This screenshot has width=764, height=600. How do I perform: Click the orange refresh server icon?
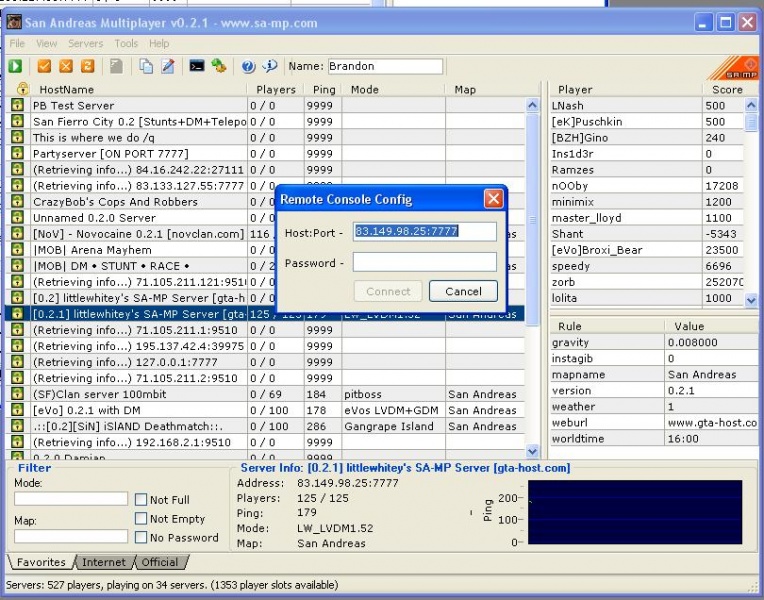[x=88, y=67]
